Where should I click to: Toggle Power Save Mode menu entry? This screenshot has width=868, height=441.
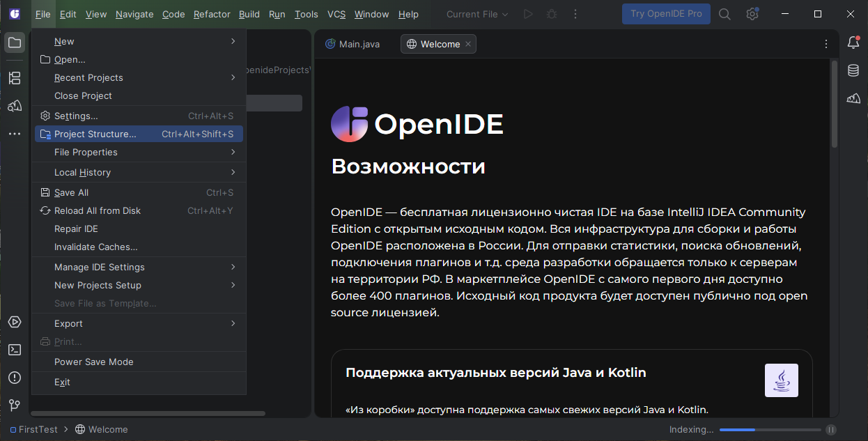tap(139, 362)
